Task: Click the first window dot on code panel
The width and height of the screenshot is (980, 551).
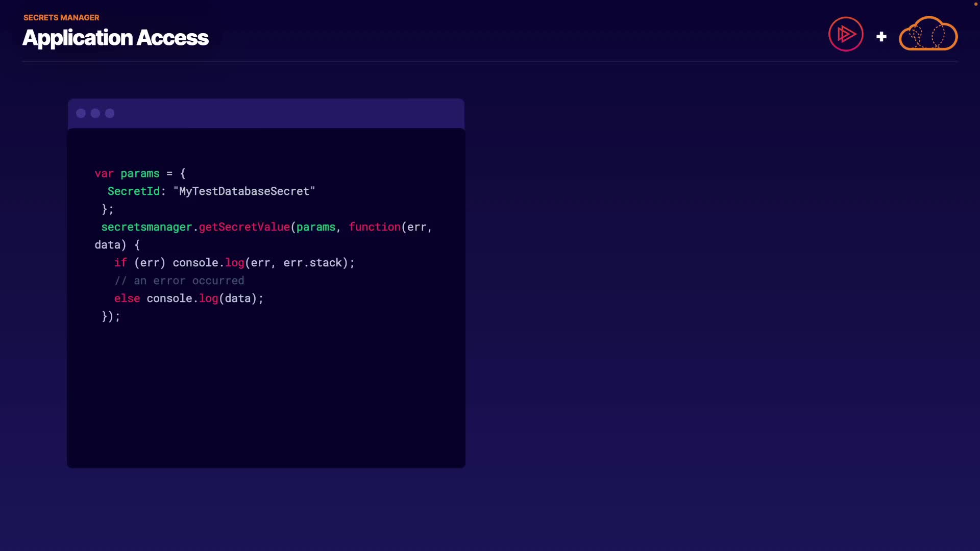Action: pyautogui.click(x=81, y=113)
